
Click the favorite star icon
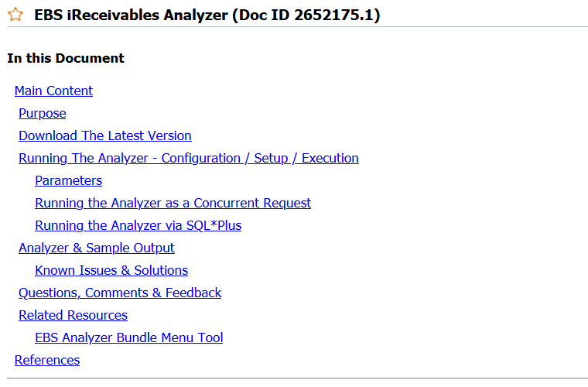(15, 15)
